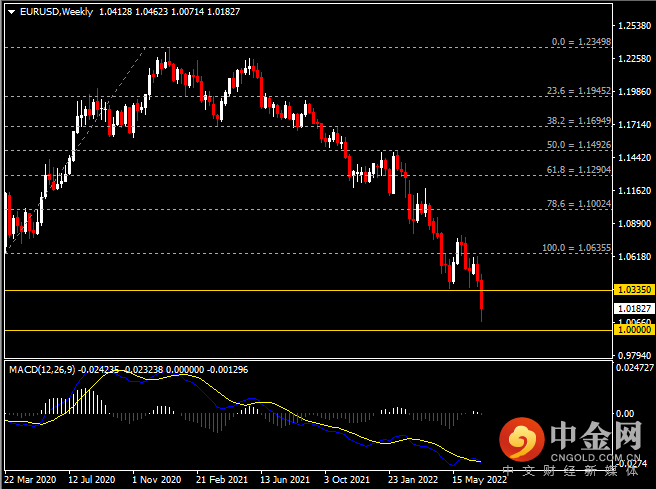The height and width of the screenshot is (489, 656).
Task: Click the 1 Nov 2020 date label
Action: click(x=156, y=480)
